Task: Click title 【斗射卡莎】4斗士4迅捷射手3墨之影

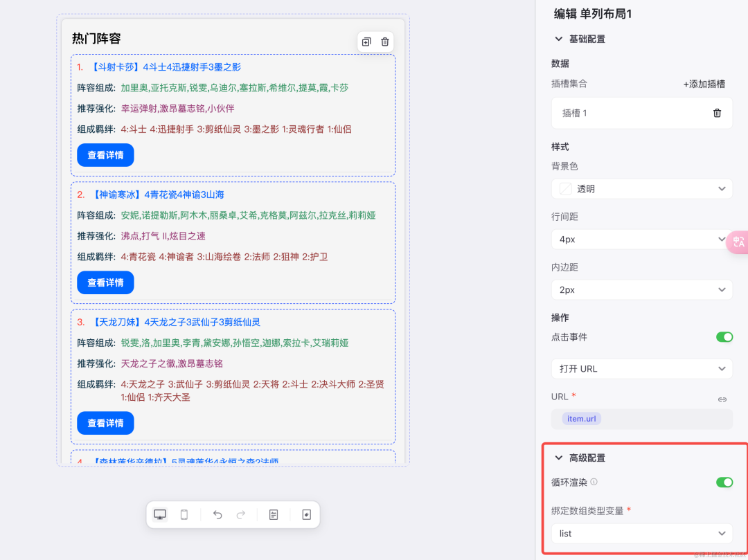Action: [x=165, y=67]
